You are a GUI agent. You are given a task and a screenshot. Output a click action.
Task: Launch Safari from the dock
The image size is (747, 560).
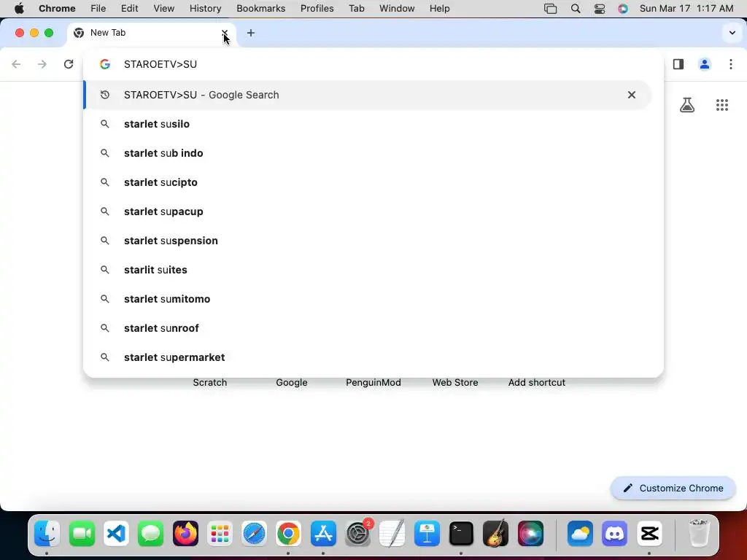point(255,533)
